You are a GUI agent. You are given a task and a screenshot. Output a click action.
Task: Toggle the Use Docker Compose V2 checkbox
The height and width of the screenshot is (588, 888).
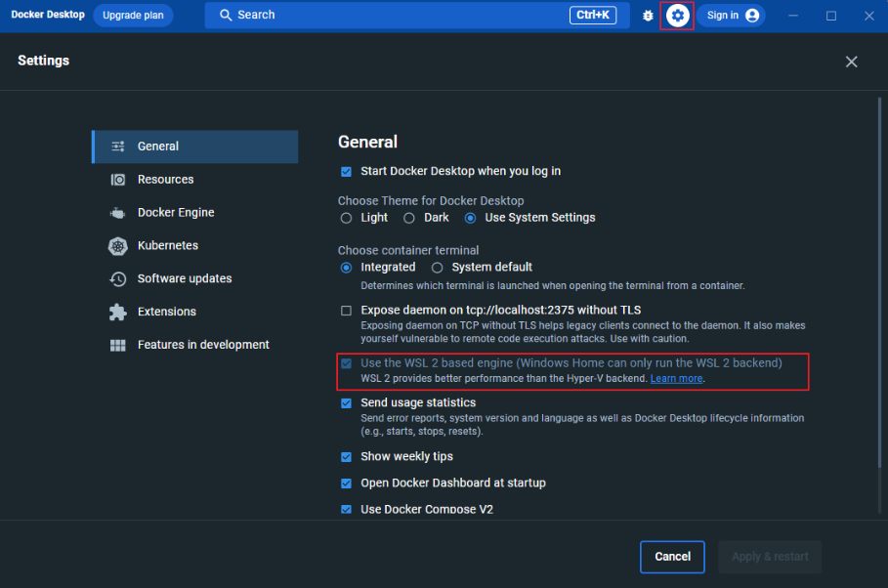(x=346, y=509)
